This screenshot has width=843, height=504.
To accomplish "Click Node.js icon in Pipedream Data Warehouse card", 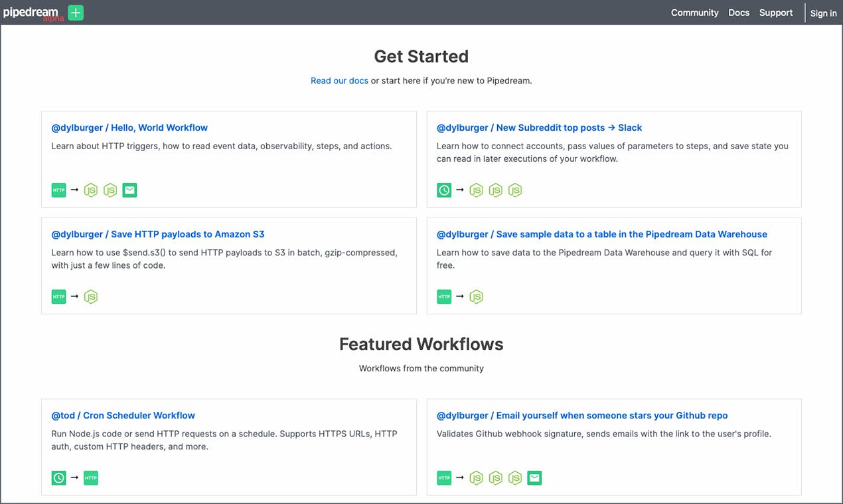I will pyautogui.click(x=476, y=296).
